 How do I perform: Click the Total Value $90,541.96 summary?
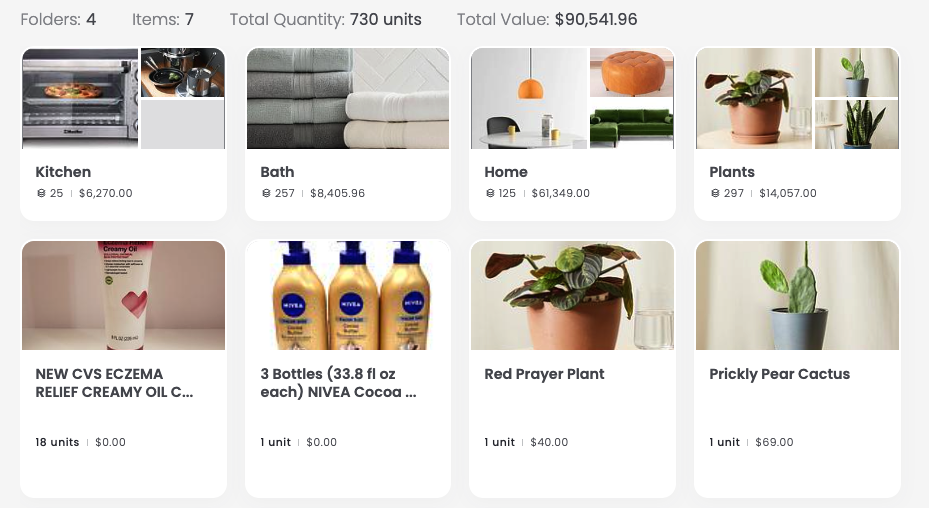547,19
